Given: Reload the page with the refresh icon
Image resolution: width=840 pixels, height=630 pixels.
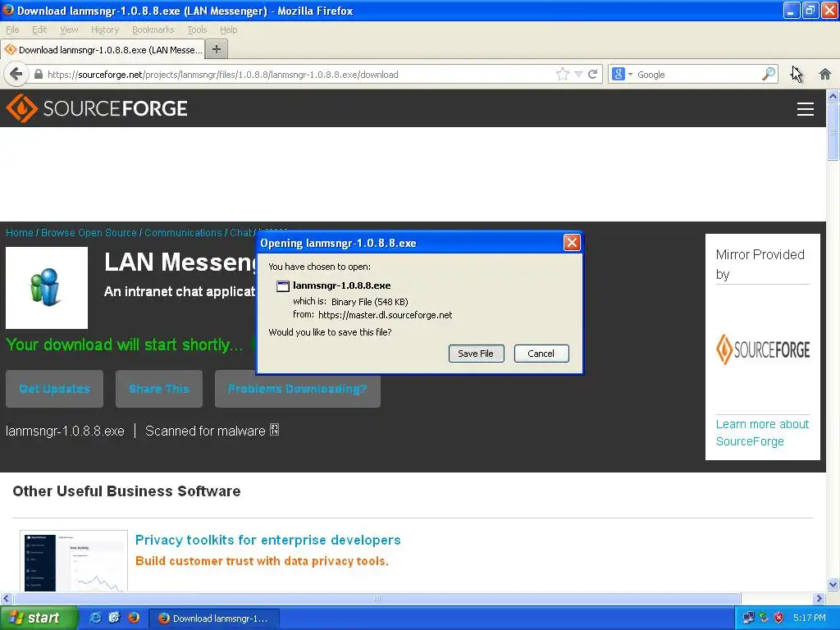Looking at the screenshot, I should point(592,74).
